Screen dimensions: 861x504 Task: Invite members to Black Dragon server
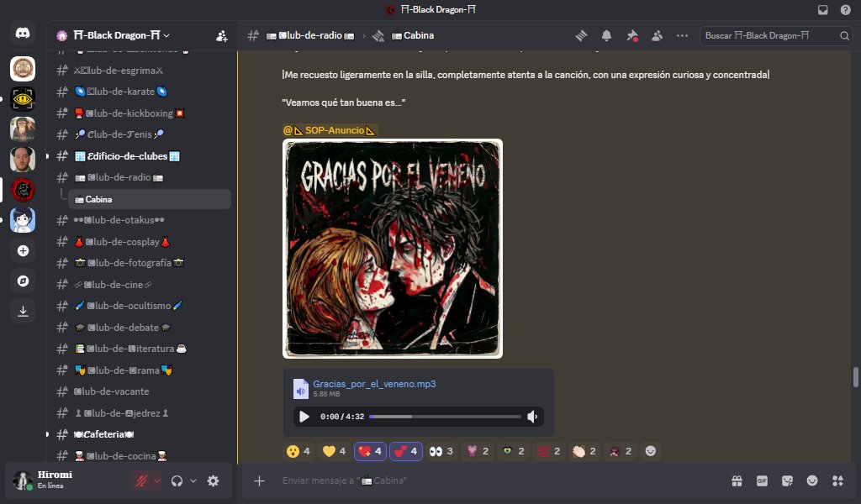click(221, 35)
